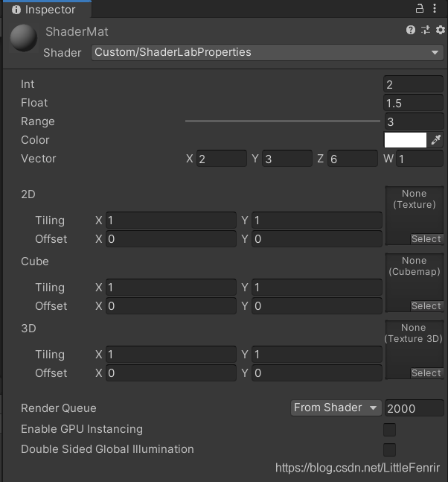Click the Vector W field
The width and height of the screenshot is (448, 482).
pos(420,159)
